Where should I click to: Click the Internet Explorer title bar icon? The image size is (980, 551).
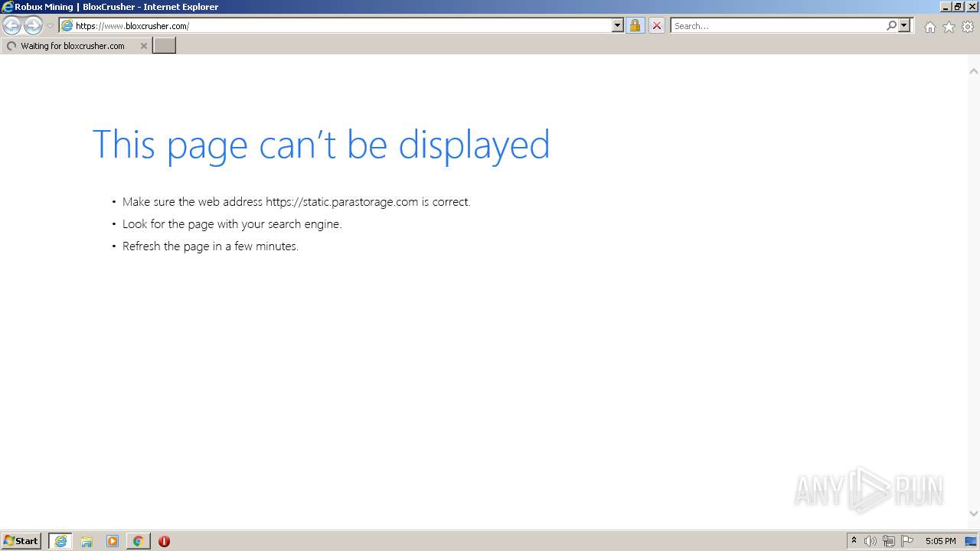[x=8, y=7]
